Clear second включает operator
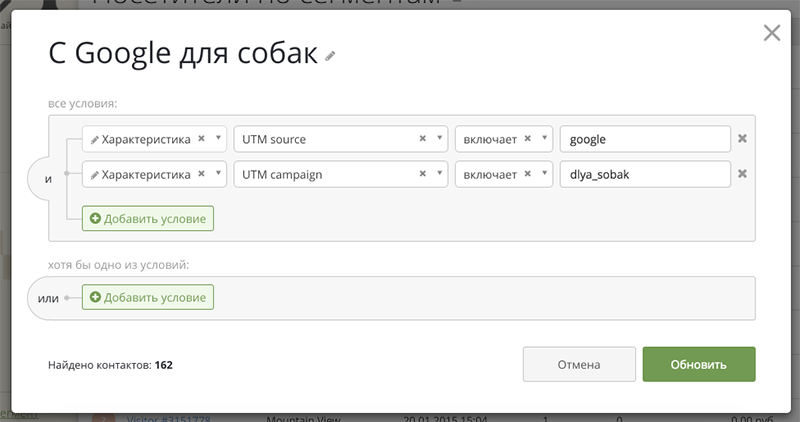Viewport: 800px width, 422px height. coord(528,173)
